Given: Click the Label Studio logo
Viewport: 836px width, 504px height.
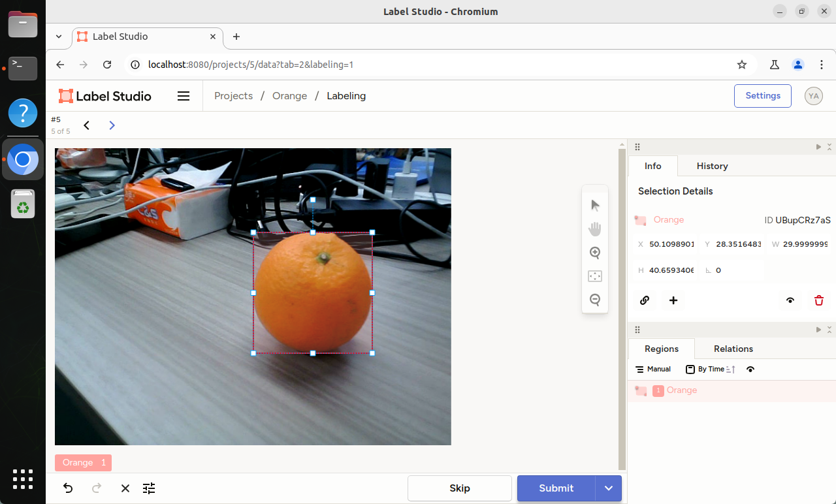Looking at the screenshot, I should [x=105, y=96].
